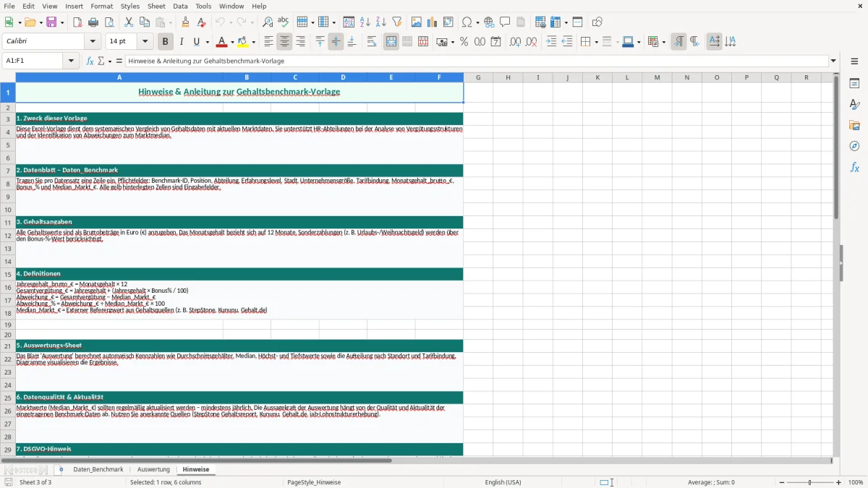Viewport: 868px width, 488px height.
Task: Click the Increase Indent icon
Action: click(x=551, y=42)
